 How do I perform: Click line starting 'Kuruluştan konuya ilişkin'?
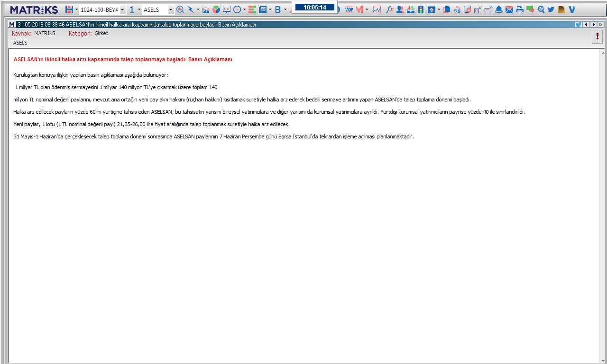tap(91, 75)
